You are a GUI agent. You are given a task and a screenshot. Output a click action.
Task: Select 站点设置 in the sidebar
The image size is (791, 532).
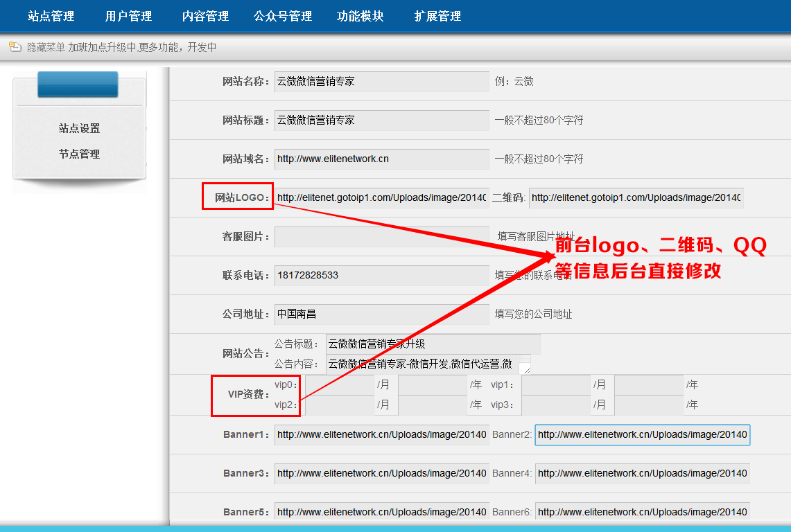(79, 128)
